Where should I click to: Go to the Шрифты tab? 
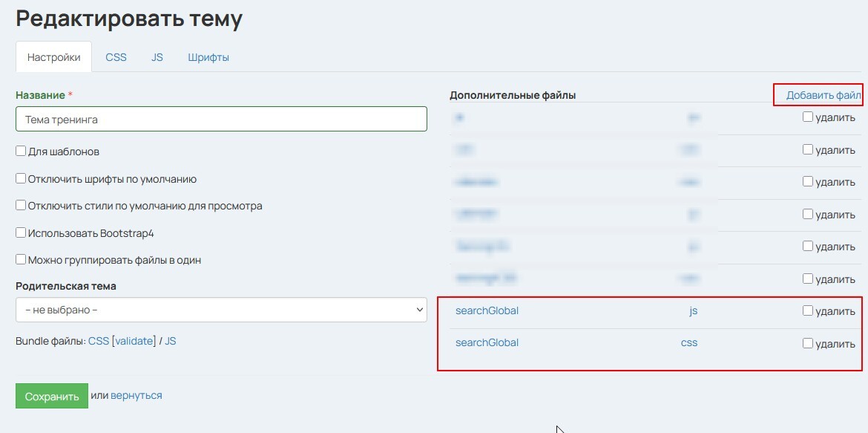point(208,57)
